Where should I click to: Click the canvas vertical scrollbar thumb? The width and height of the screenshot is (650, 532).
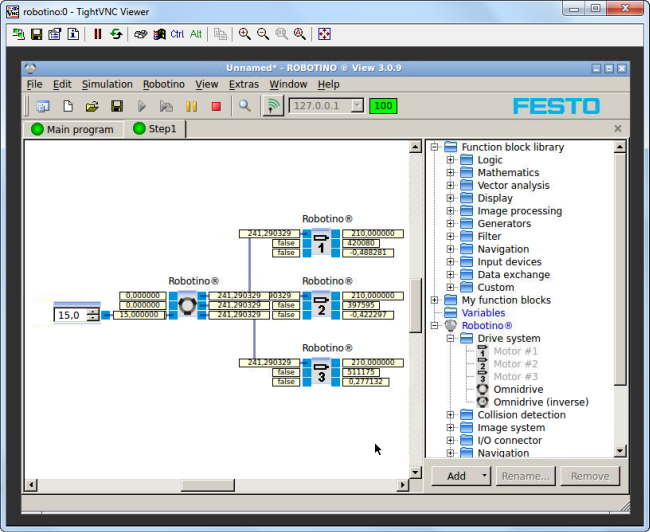click(x=415, y=305)
